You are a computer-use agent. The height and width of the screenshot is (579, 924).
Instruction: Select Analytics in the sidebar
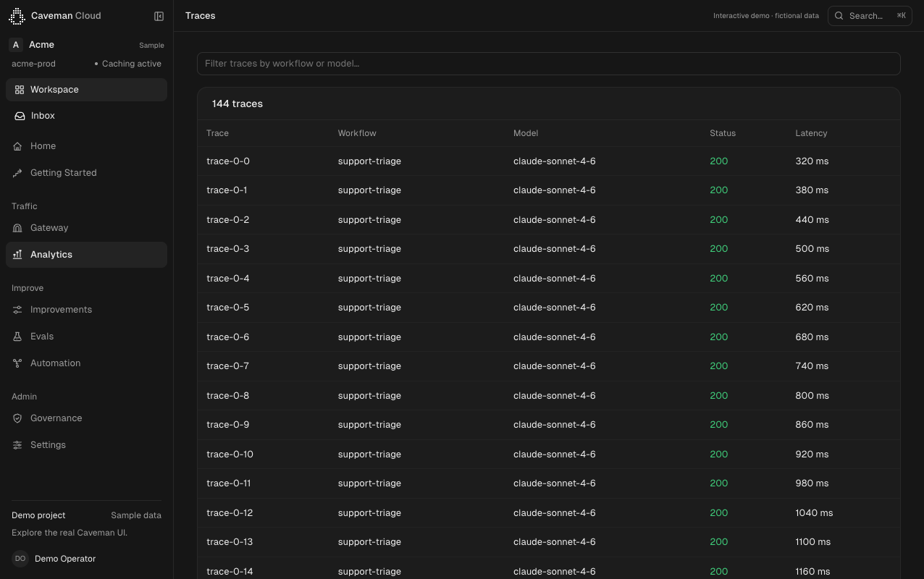coord(86,255)
